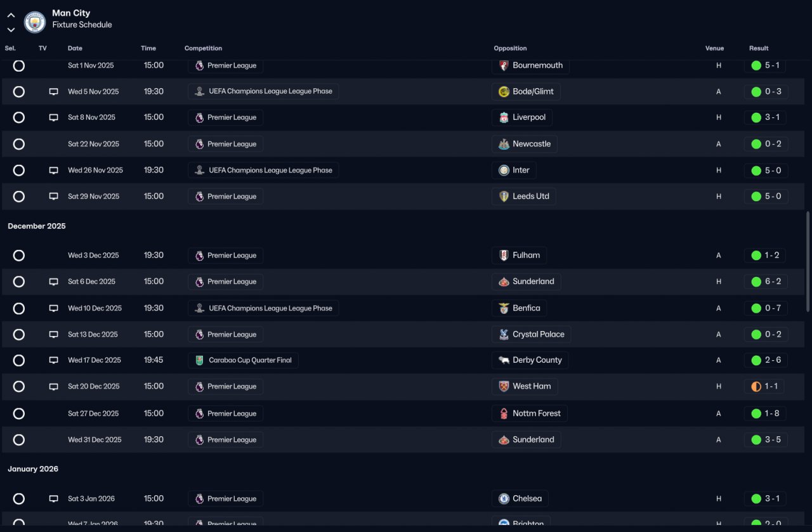Click the TV icon on the Bodø/Glimt fixture
Image resolution: width=812 pixels, height=532 pixels.
[x=54, y=92]
